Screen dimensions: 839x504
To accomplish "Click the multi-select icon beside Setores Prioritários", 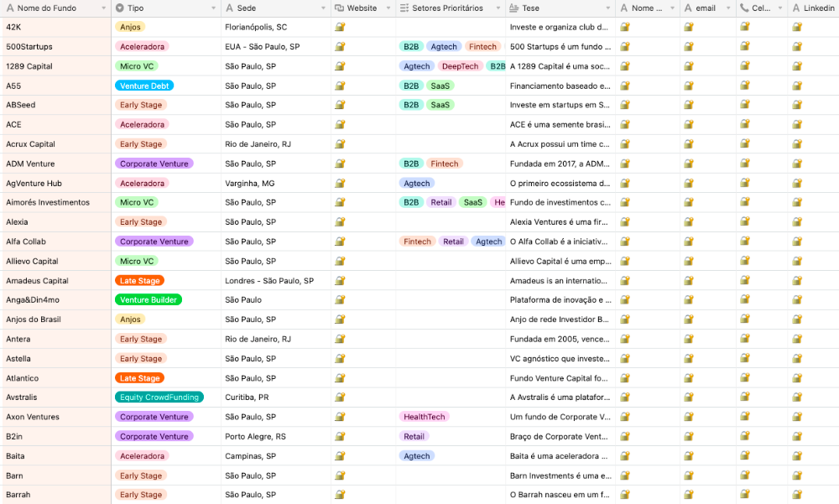I will [x=404, y=8].
